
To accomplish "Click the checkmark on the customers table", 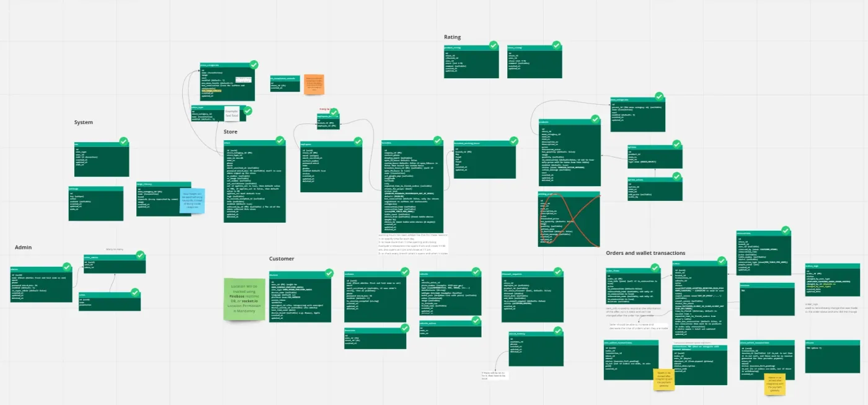I will 405,272.
